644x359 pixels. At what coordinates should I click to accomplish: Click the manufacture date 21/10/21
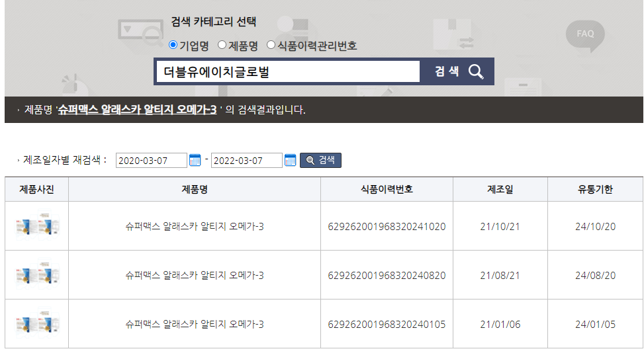(500, 227)
